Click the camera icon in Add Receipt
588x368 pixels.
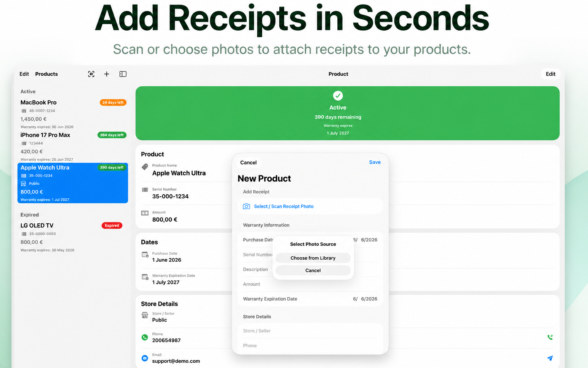click(247, 206)
